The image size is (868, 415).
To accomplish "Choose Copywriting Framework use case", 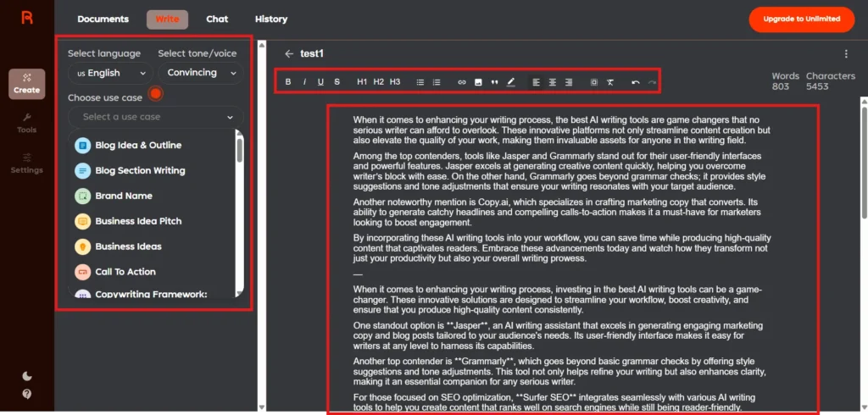I will pyautogui.click(x=151, y=294).
